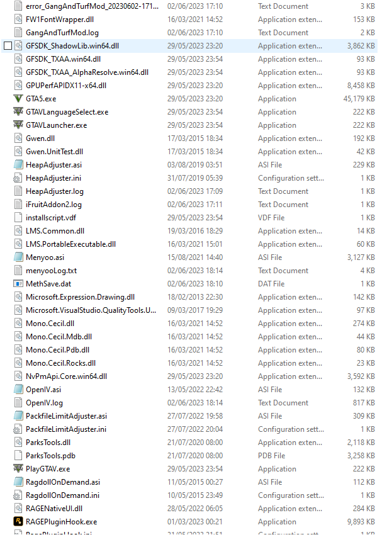Click the OpenIV.log document icon
Screen dimensions: 392x542
pyautogui.click(x=18, y=403)
